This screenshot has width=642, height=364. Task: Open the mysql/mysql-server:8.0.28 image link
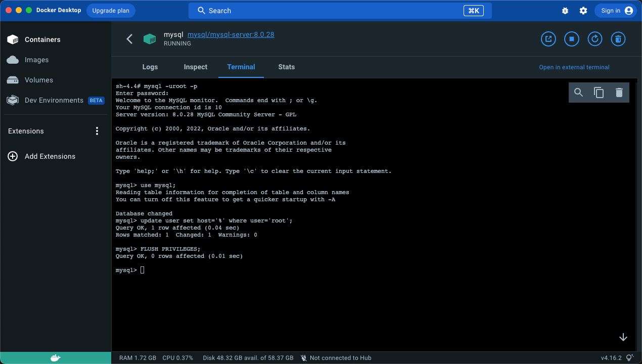tap(231, 35)
